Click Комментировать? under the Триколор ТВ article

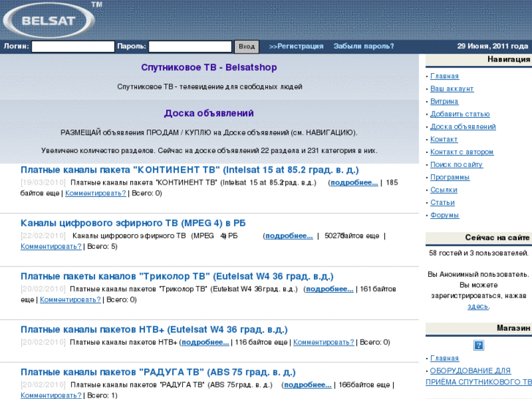pyautogui.click(x=70, y=300)
